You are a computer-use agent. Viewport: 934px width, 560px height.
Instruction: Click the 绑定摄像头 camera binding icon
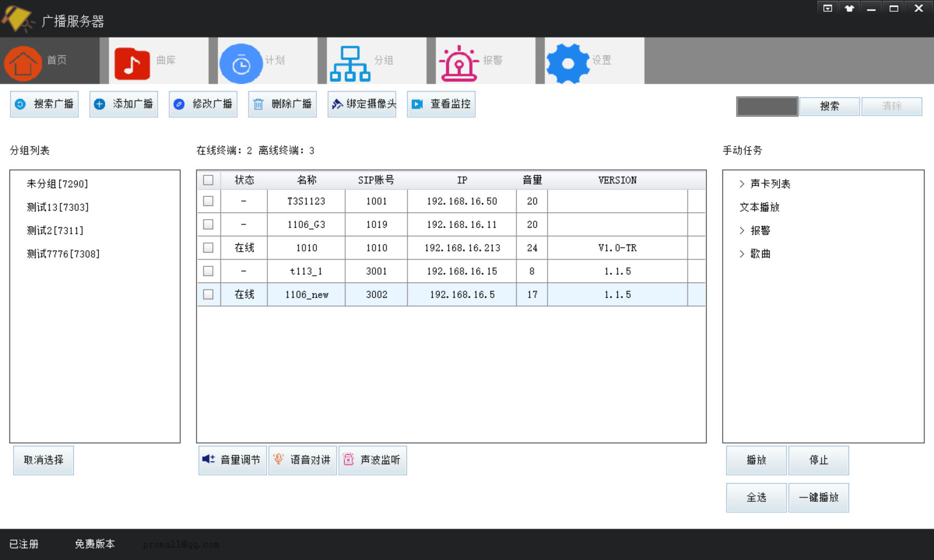[x=336, y=104]
